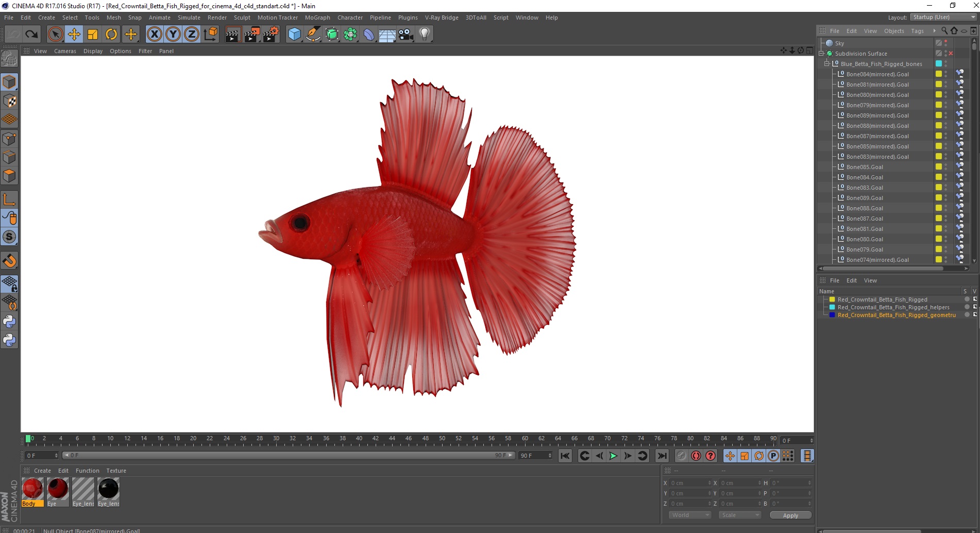Add a light object
980x533 pixels.
point(425,35)
